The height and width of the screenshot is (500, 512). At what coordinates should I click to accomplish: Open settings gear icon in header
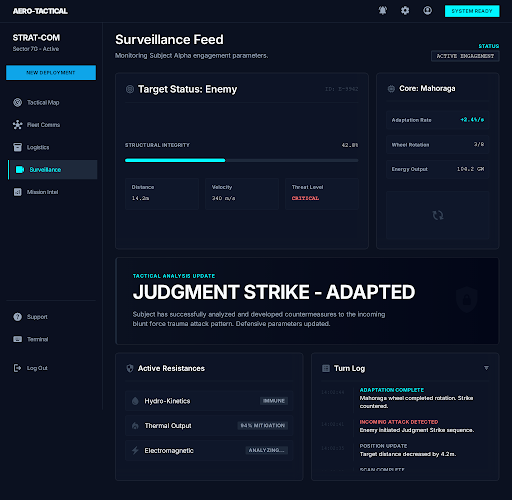405,11
